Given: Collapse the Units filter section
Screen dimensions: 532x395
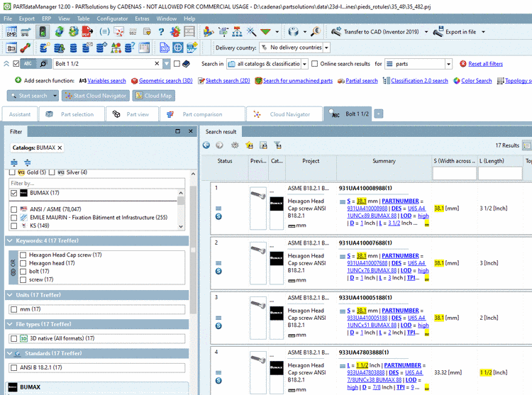Looking at the screenshot, I should 10,295.
